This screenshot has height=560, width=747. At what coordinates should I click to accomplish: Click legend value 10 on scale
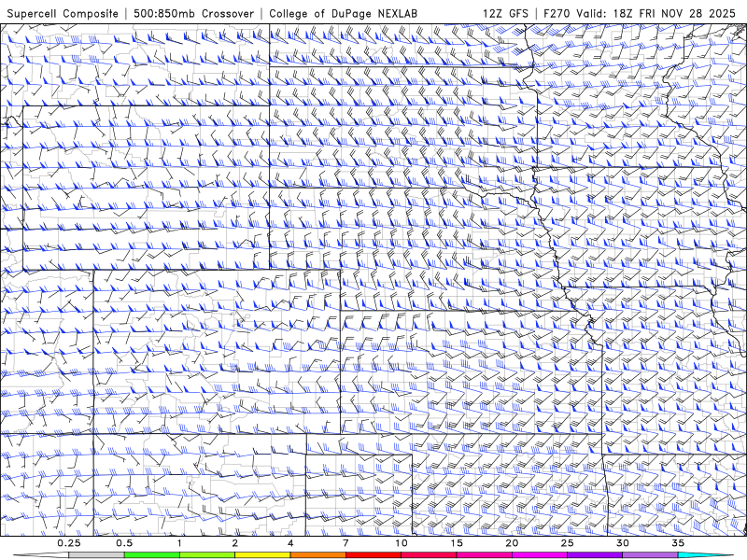[402, 543]
